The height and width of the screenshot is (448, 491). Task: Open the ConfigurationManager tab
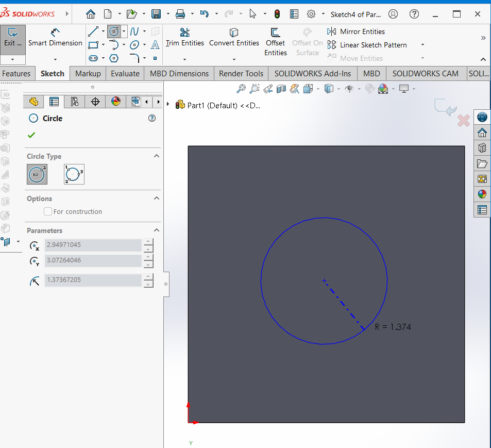tap(75, 102)
